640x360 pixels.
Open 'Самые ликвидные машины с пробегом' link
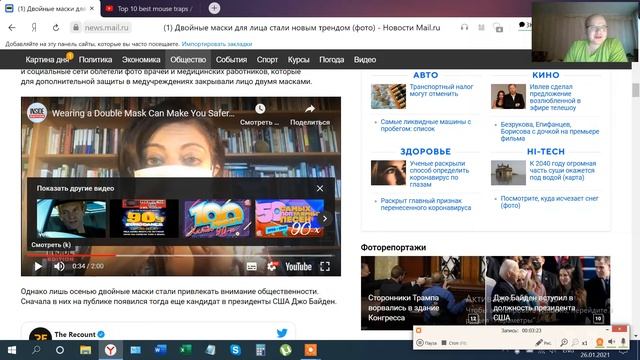(425, 125)
